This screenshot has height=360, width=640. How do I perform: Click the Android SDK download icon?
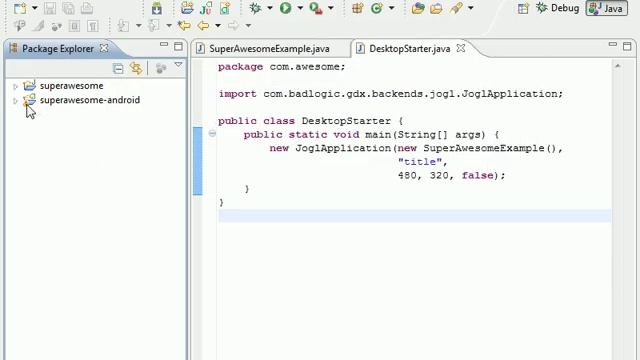click(156, 8)
